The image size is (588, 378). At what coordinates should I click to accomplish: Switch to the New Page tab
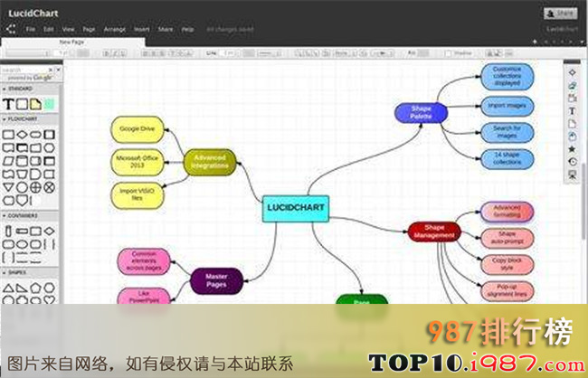(72, 42)
